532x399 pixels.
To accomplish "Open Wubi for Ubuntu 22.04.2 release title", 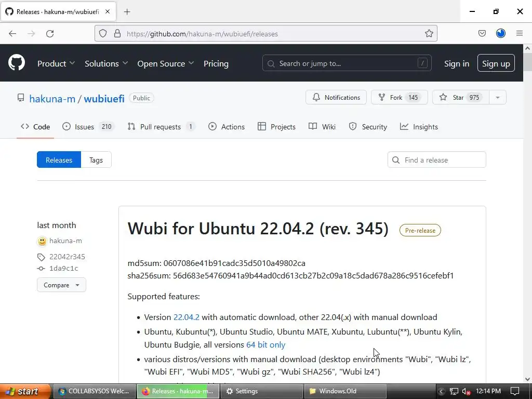I will [258, 229].
